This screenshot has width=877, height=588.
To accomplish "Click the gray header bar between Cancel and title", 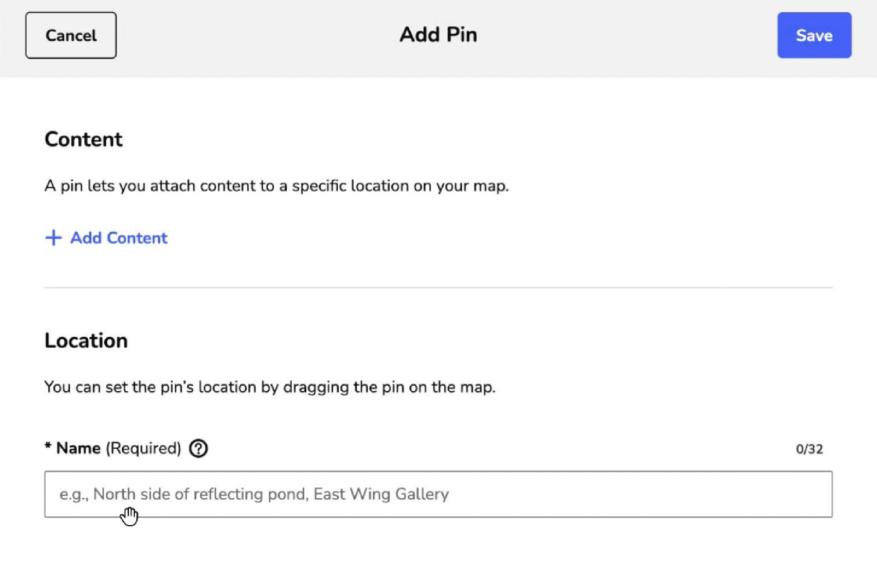I will coord(253,36).
